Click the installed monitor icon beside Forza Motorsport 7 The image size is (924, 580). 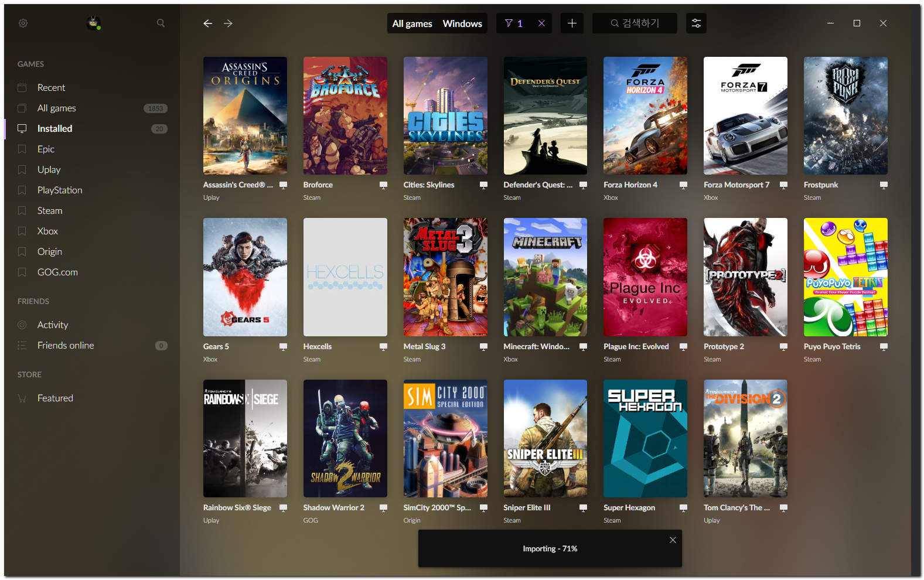pyautogui.click(x=783, y=185)
